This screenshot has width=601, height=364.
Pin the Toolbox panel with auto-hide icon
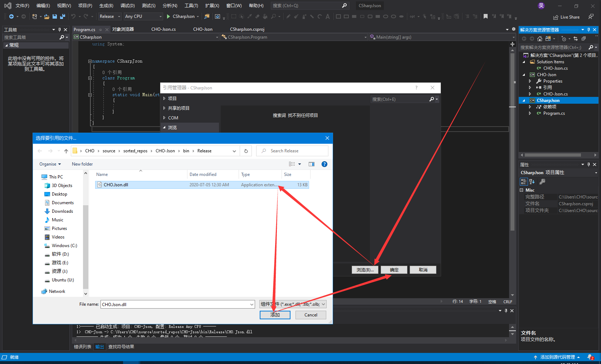point(60,30)
